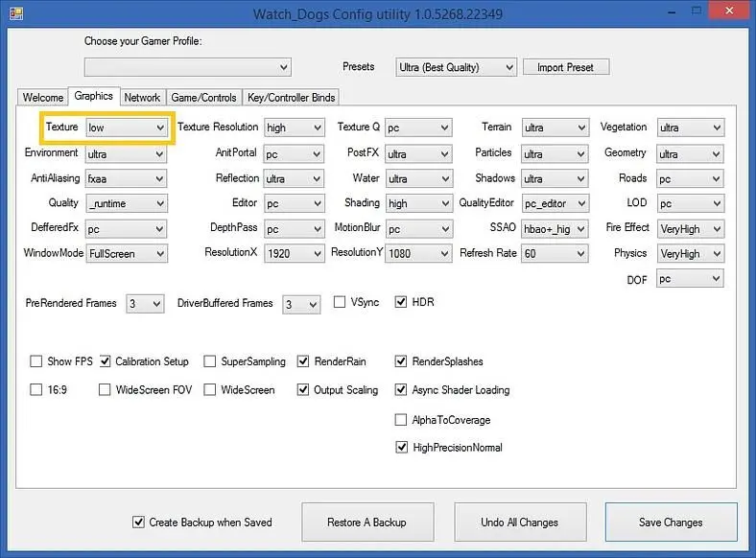Image resolution: width=756 pixels, height=558 pixels.
Task: Uncheck the RenderRain option
Action: click(303, 361)
